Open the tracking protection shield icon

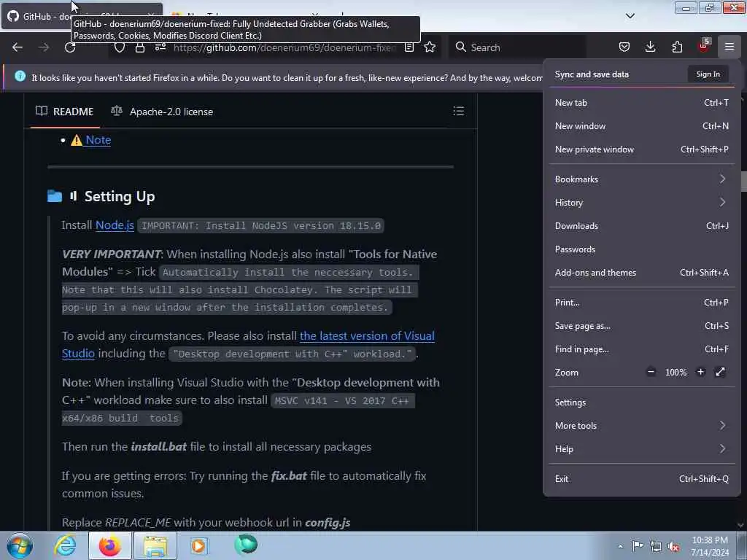pos(119,47)
